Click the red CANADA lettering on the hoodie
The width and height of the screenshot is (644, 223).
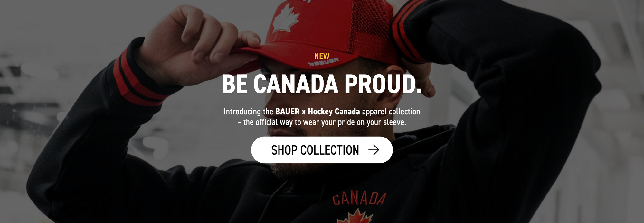359,199
